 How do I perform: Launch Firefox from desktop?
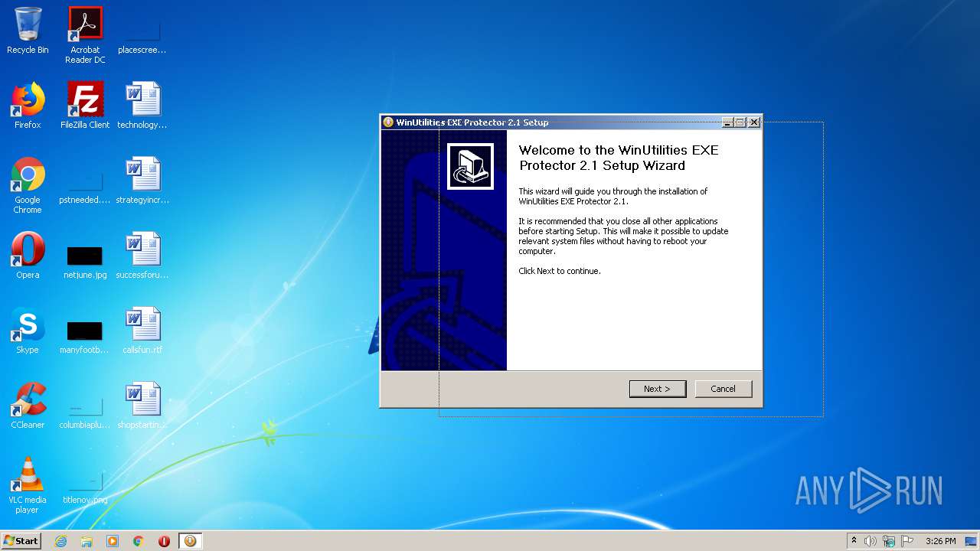click(28, 106)
